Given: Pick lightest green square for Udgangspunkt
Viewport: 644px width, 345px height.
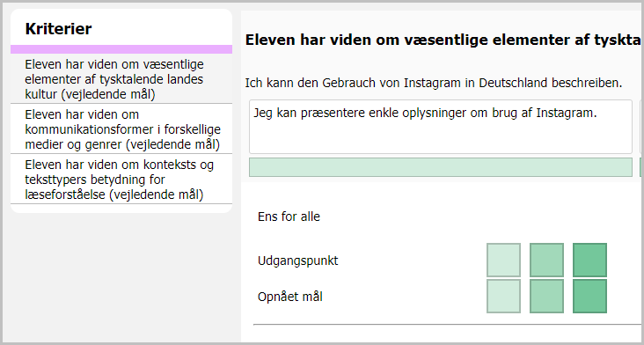Looking at the screenshot, I should pyautogui.click(x=503, y=260).
